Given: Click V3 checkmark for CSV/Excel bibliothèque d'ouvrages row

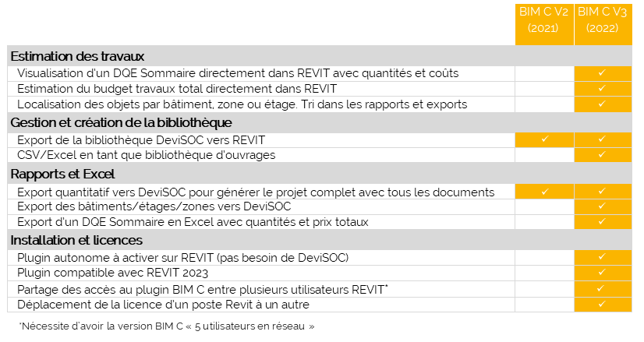Looking at the screenshot, I should click(603, 155).
